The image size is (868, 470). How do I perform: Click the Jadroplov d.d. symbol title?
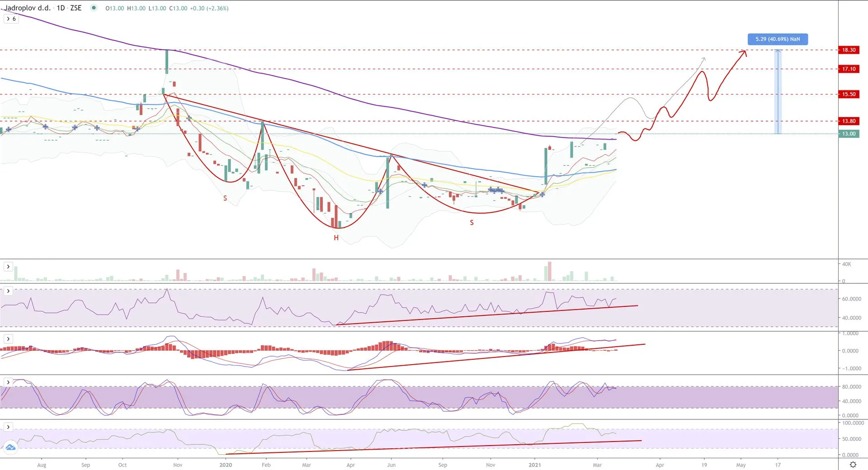click(28, 8)
